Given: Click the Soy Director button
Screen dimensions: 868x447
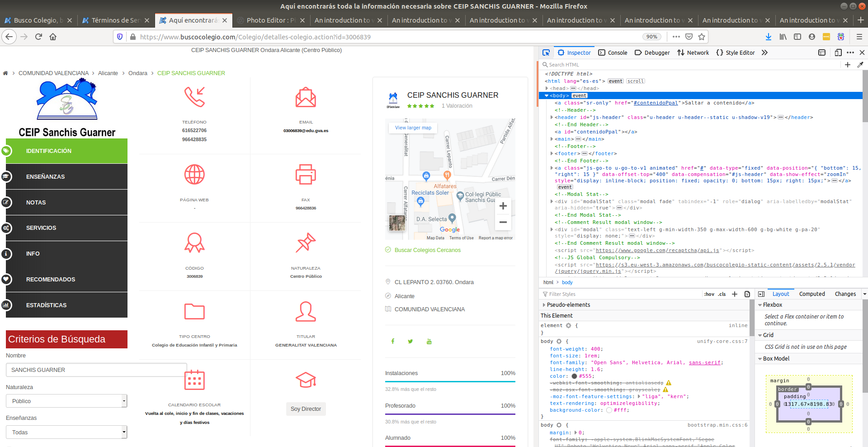Looking at the screenshot, I should tap(306, 409).
